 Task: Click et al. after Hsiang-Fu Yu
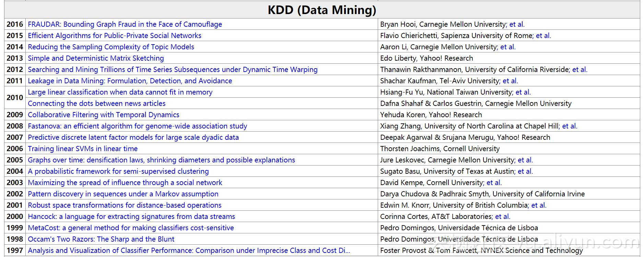[523, 92]
